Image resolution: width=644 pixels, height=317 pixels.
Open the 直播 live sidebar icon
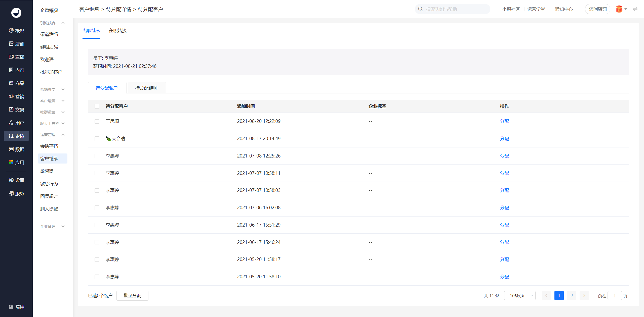click(x=11, y=57)
